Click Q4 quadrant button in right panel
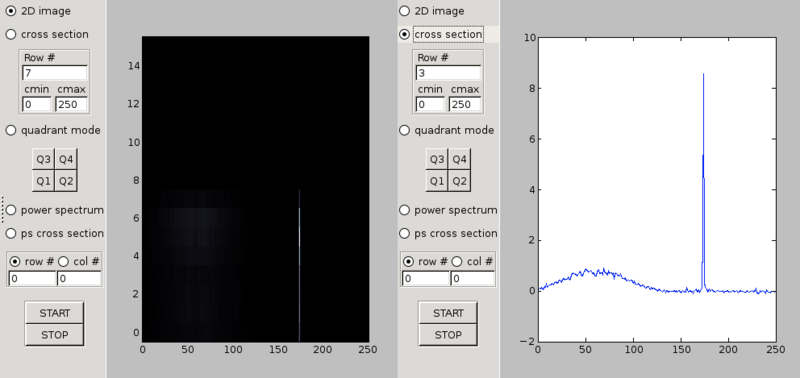This screenshot has width=800, height=378. (x=459, y=159)
